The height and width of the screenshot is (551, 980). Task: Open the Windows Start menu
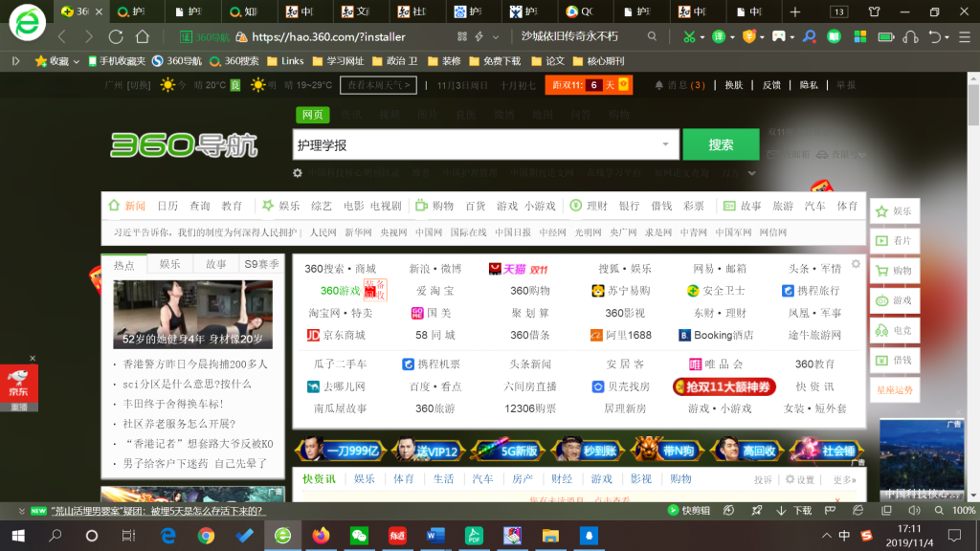click(x=18, y=536)
